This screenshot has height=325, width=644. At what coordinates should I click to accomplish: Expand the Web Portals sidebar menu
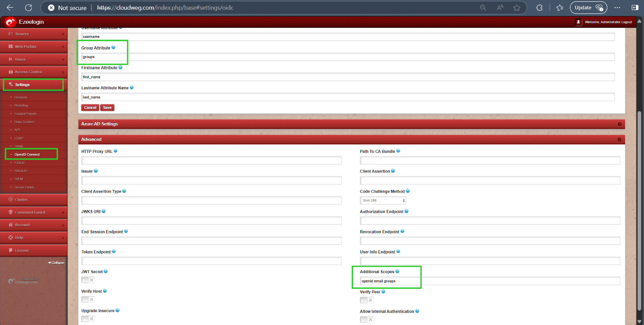(x=34, y=47)
